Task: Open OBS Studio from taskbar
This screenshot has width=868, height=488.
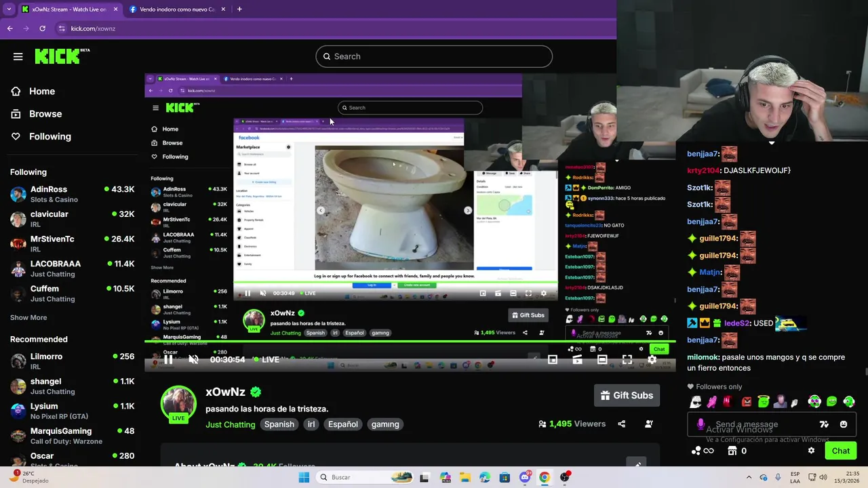Action: (565, 477)
